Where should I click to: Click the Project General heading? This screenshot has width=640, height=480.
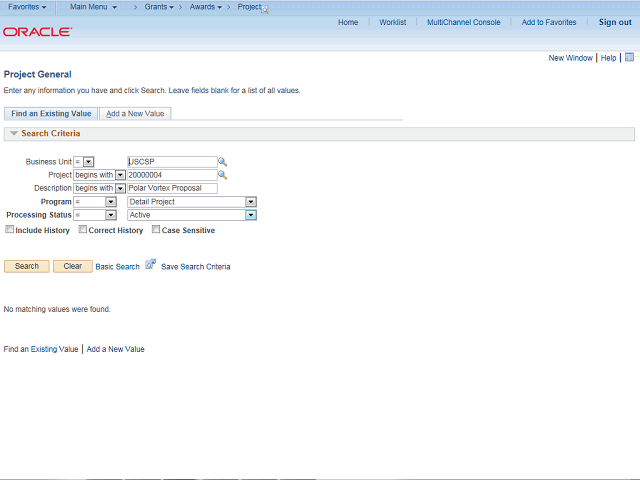coord(38,74)
